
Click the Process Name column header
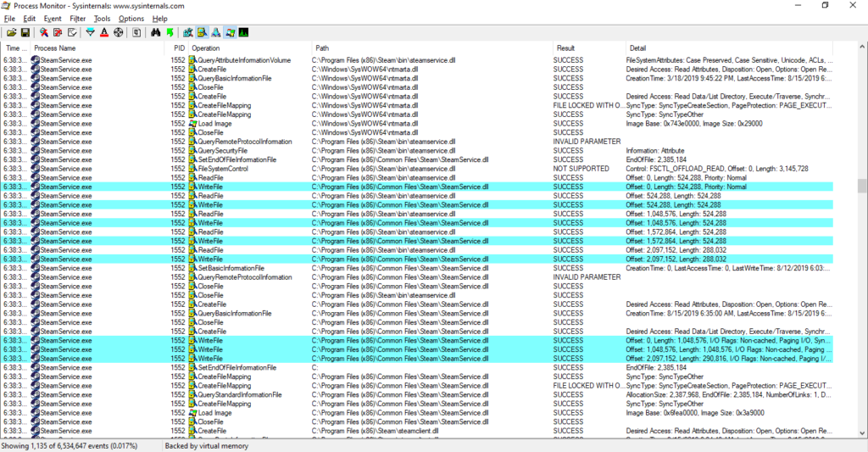pos(97,48)
